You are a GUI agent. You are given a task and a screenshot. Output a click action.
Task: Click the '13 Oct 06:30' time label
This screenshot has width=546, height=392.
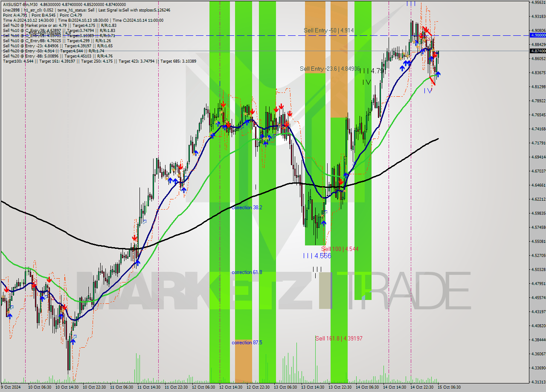(285, 387)
